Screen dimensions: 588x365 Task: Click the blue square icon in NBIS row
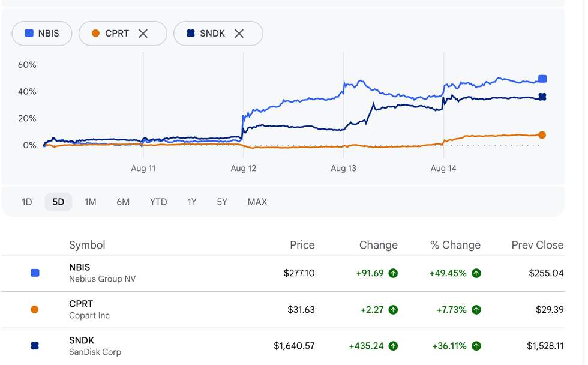[35, 273]
